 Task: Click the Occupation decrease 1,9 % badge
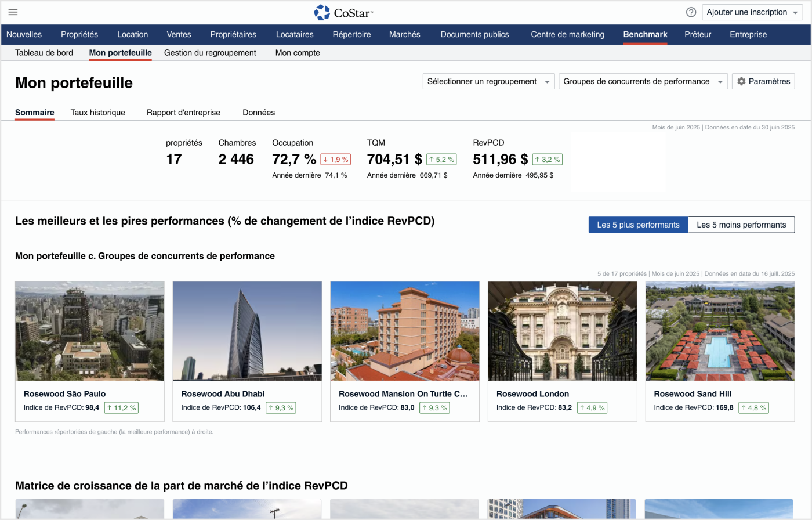335,160
